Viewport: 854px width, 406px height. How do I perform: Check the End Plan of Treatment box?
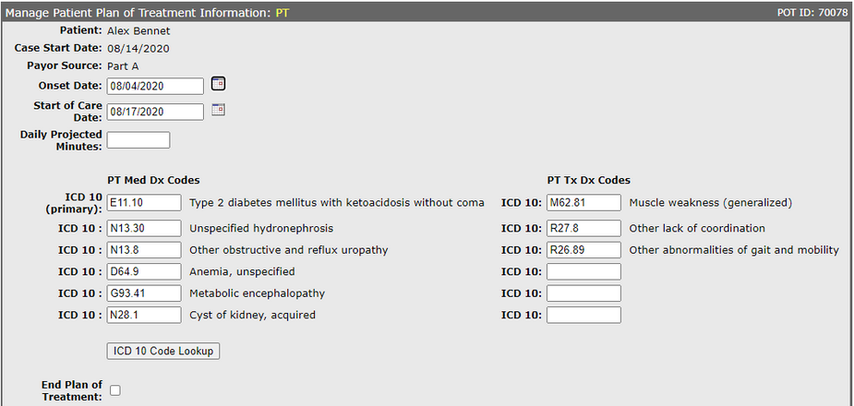(115, 390)
